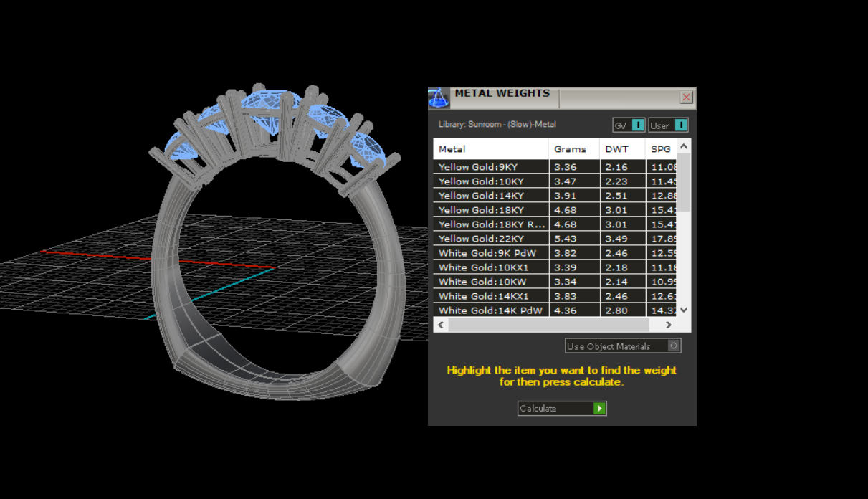Select the White Gold:10KW row
Viewport: 868px width, 499px height.
(x=490, y=282)
